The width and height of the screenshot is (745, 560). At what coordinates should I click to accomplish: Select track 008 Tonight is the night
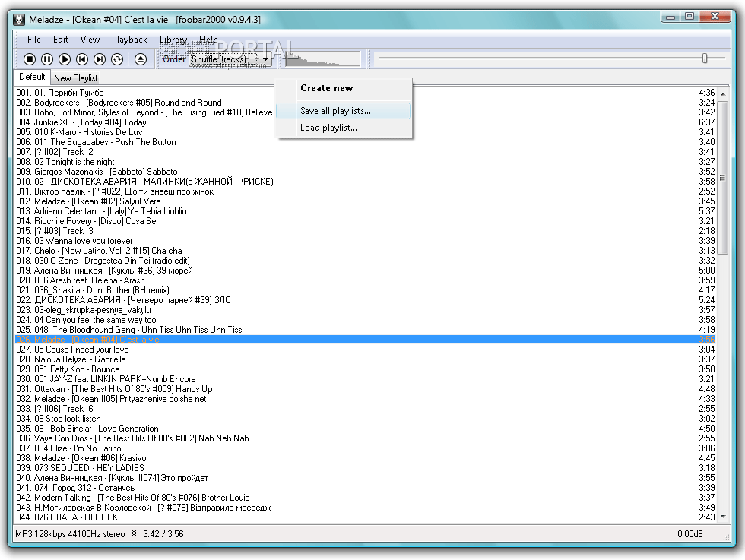click(365, 162)
